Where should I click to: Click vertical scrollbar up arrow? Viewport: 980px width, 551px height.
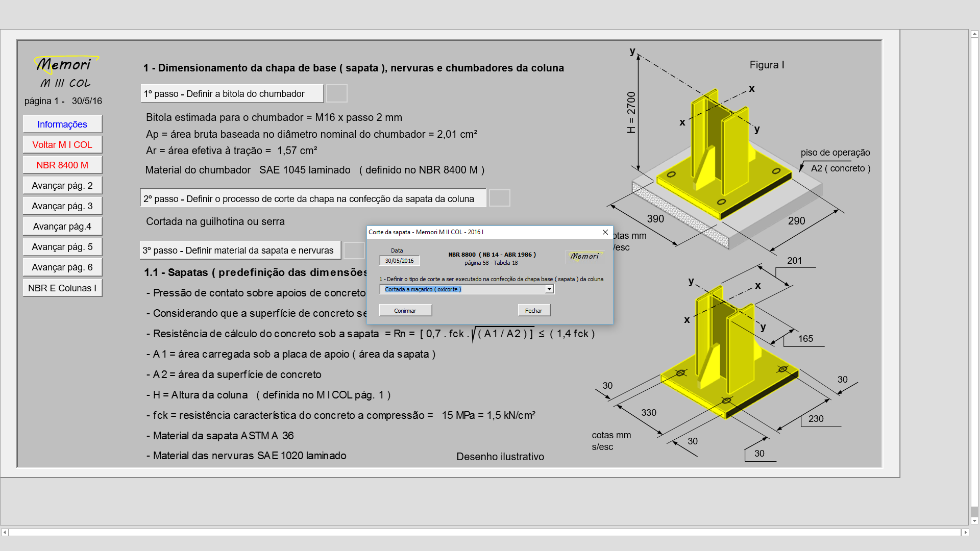(974, 34)
